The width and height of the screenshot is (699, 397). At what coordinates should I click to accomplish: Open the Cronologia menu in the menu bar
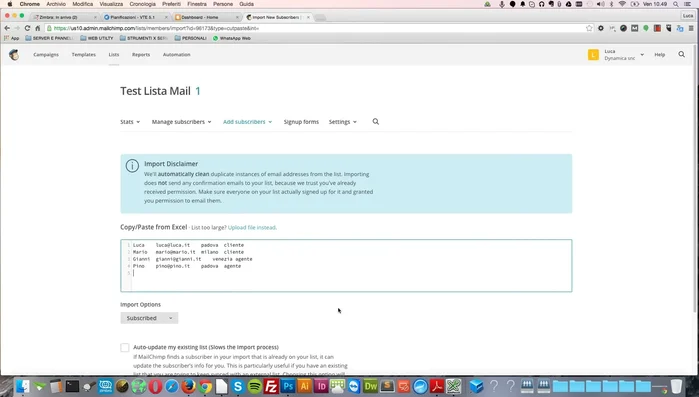(143, 4)
